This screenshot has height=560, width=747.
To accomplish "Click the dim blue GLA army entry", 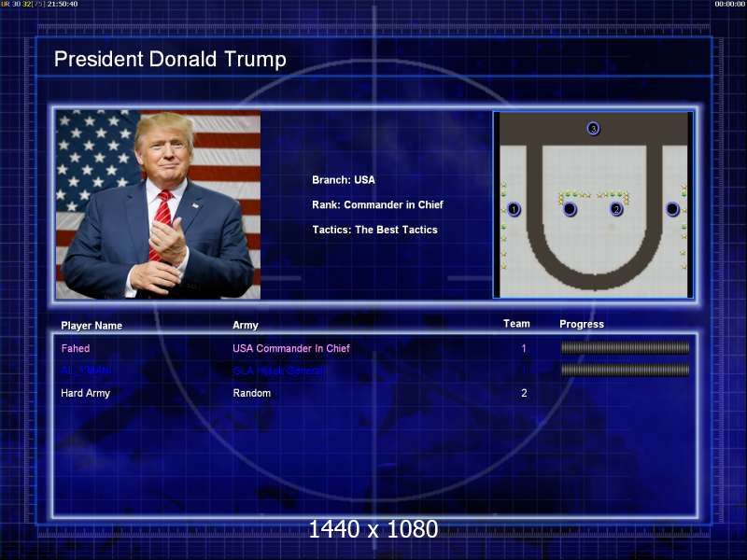I will (279, 371).
